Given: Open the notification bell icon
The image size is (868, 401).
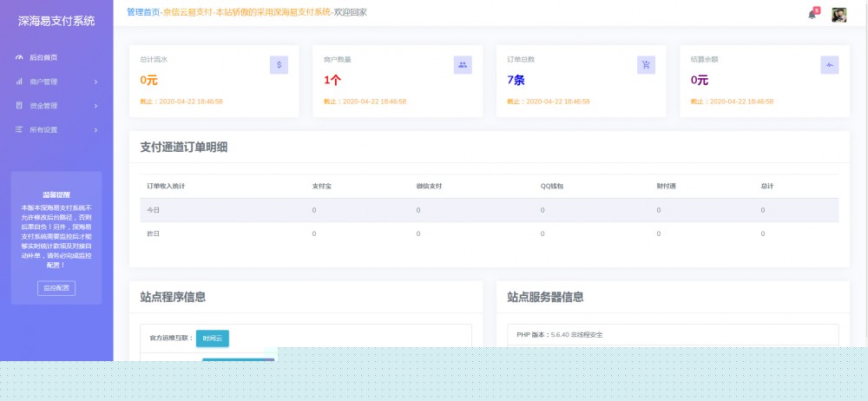Looking at the screenshot, I should 812,14.
